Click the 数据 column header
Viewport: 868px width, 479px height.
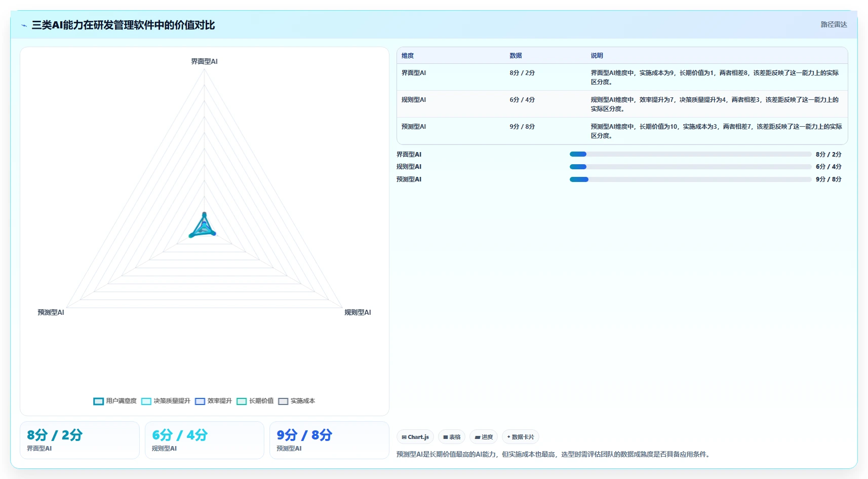pos(516,56)
